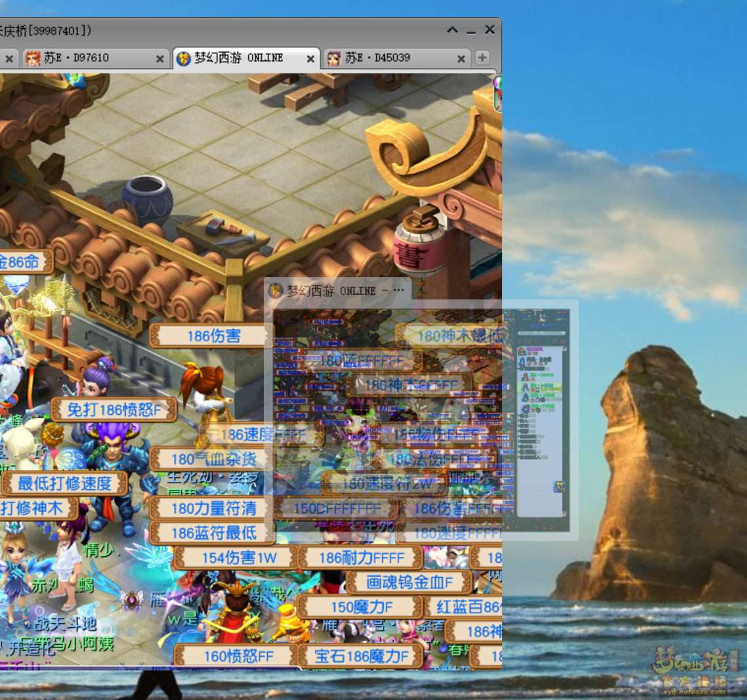Open the 最低打修速度 stall
This screenshot has width=747, height=700.
point(65,483)
